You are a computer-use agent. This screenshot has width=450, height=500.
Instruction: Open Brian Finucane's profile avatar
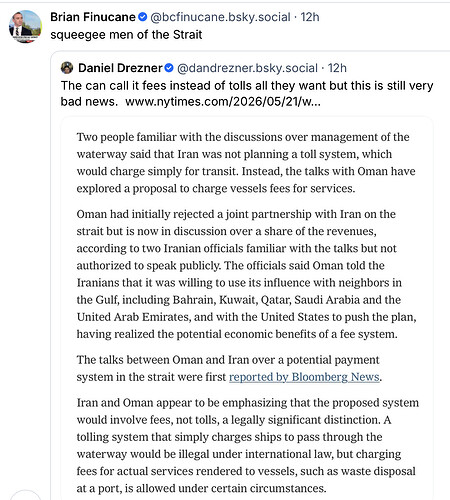click(x=25, y=26)
